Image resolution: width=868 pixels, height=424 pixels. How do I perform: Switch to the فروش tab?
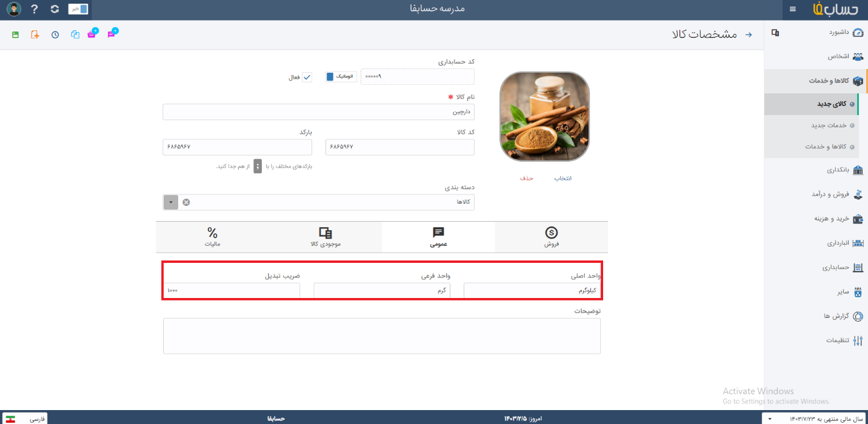[551, 237]
